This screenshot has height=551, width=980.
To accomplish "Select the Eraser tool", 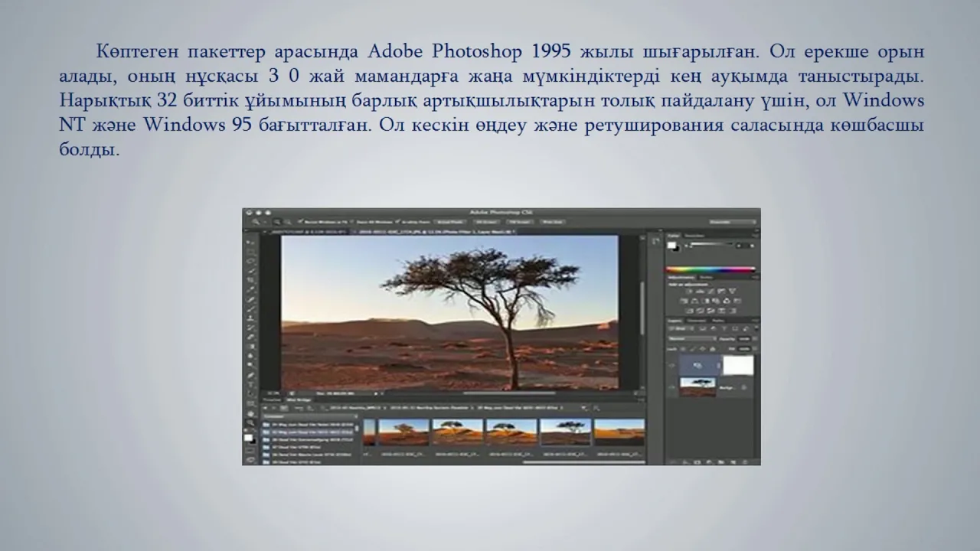I will click(250, 337).
